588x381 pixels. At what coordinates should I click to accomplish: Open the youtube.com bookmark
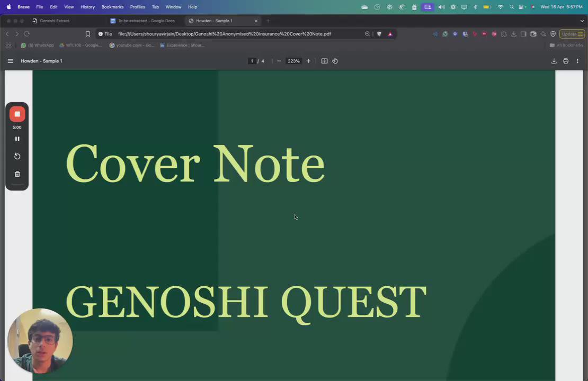131,45
